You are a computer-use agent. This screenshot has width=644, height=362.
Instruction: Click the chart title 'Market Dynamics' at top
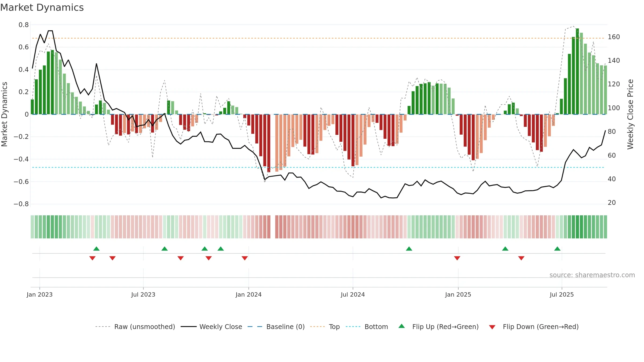click(42, 8)
